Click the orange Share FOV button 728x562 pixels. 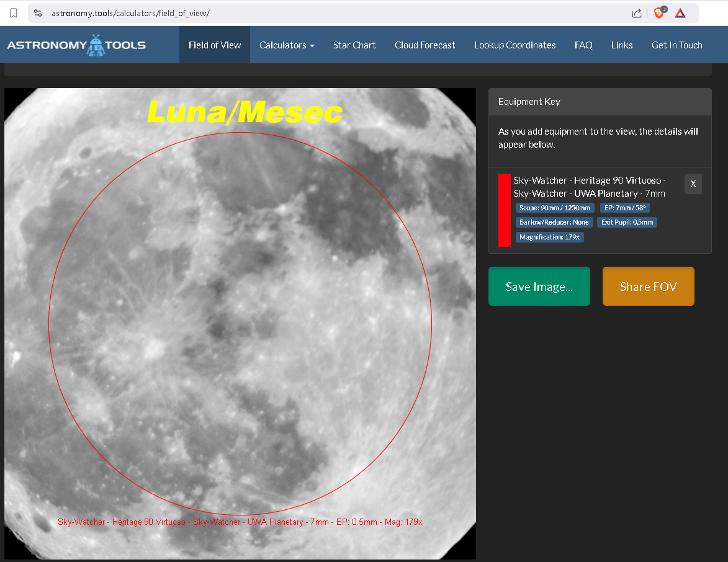(648, 287)
